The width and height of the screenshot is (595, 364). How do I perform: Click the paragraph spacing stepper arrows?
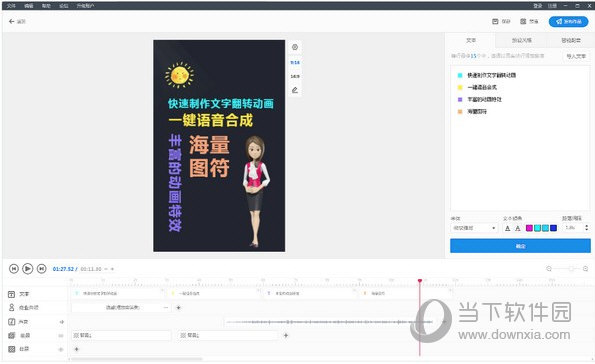(x=587, y=228)
